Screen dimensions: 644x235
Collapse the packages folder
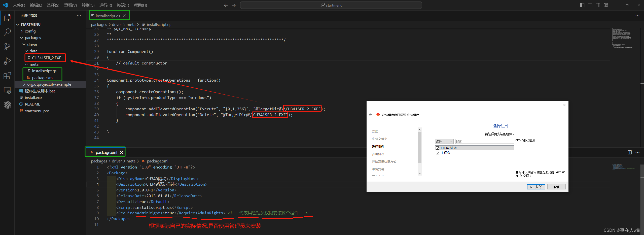pyautogui.click(x=22, y=38)
